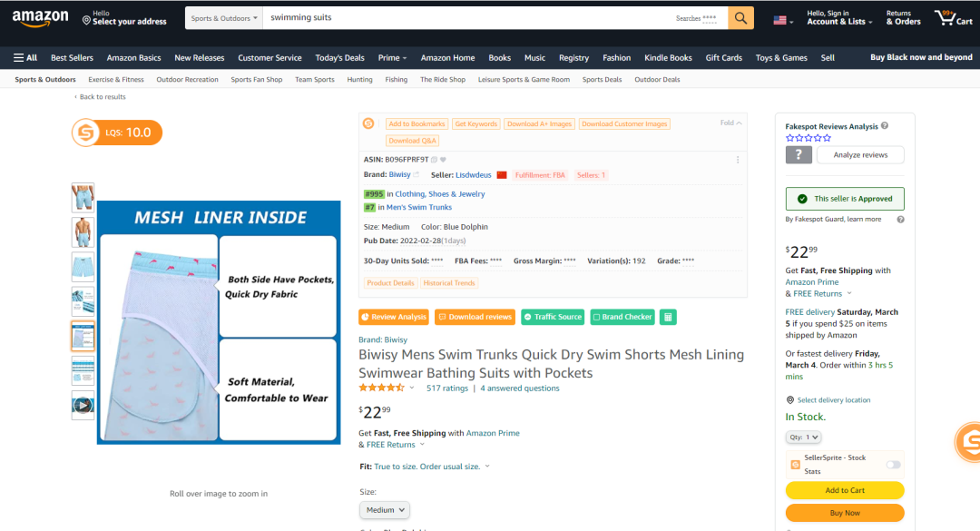Click the Lisdwdeus seller link

tap(473, 175)
